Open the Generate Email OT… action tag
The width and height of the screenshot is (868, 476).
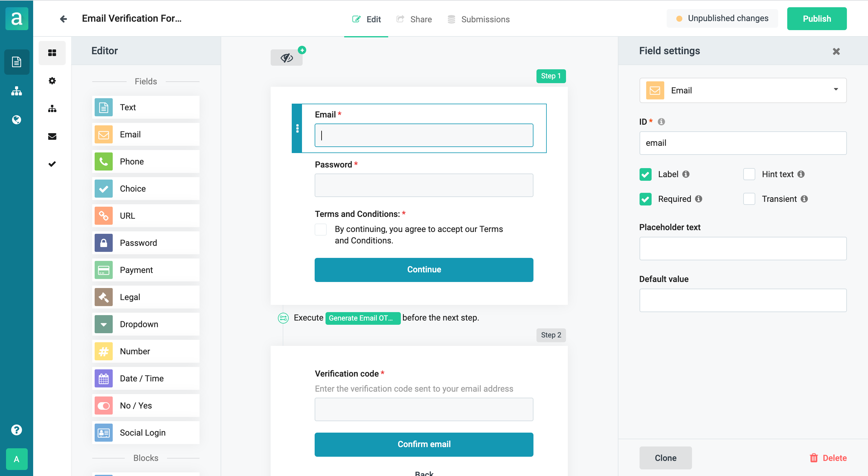pos(363,318)
